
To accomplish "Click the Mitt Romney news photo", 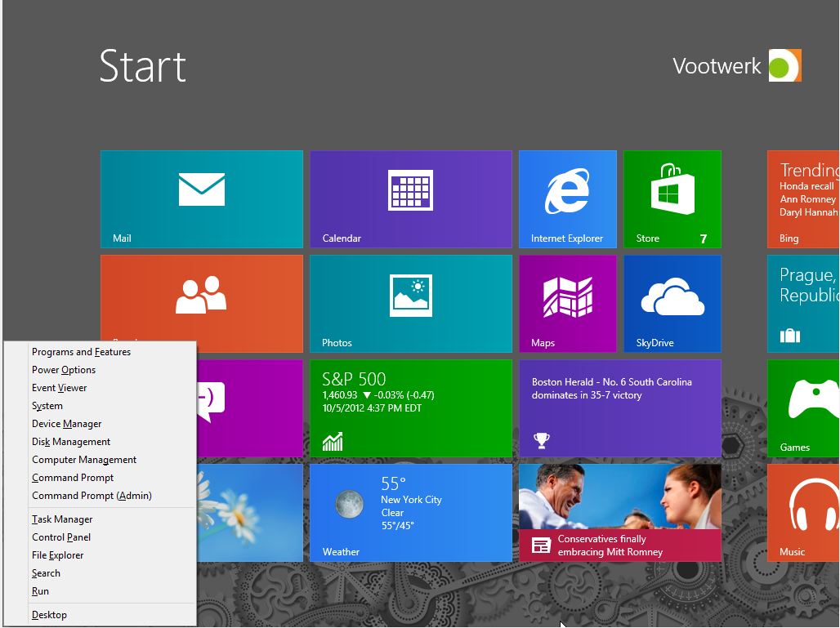I will (620, 497).
